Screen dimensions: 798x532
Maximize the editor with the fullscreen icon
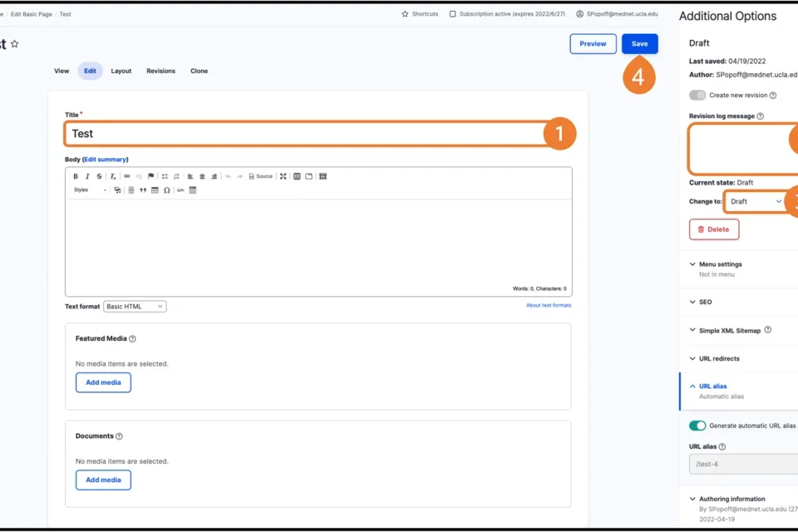point(283,176)
